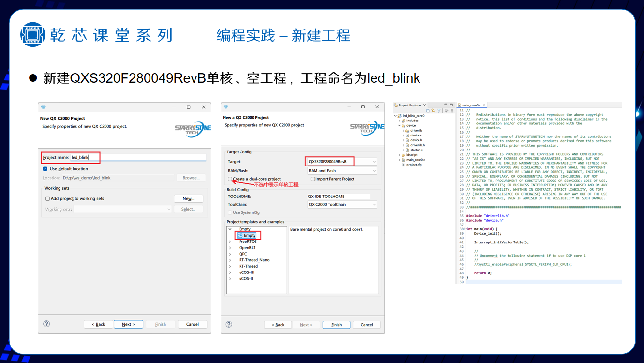Viewport: 644px width, 363px height.
Task: Click Collapse All icon in Project Explorer
Action: [x=428, y=111]
